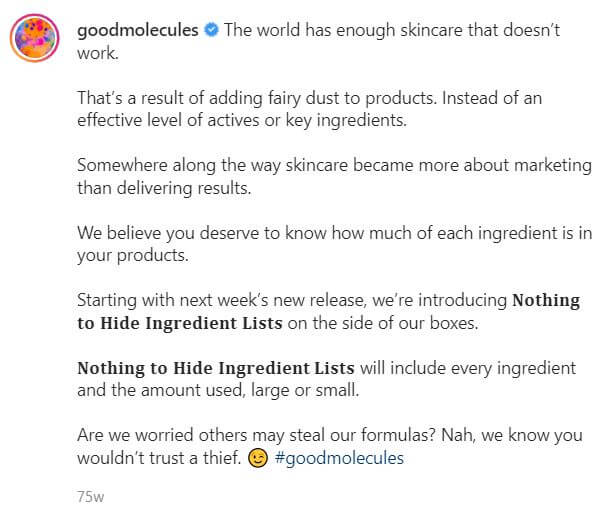Click the text 'The world has enough skincare'
This screenshot has width=604, height=518.
(x=343, y=30)
